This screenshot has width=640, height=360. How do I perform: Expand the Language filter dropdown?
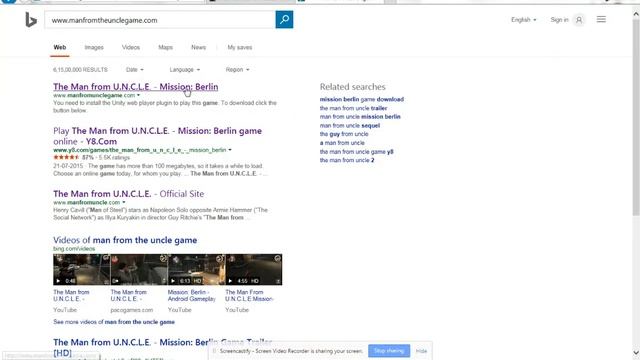[x=184, y=70]
